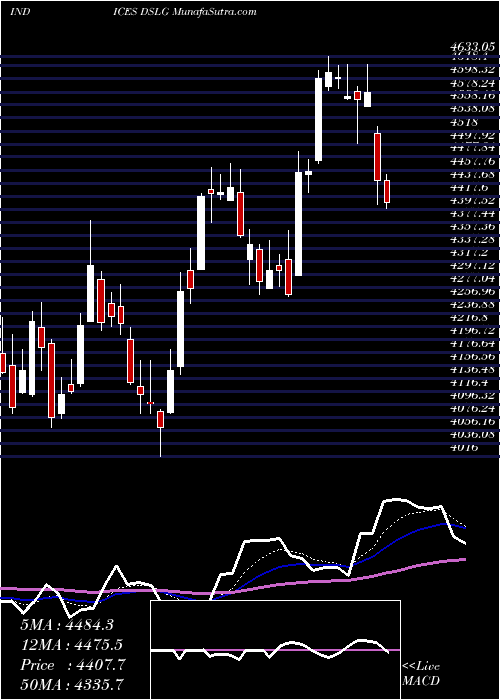This screenshot has height=700, width=500.
Task: Click the '5MA : 4484.3' reading
Action: click(67, 625)
